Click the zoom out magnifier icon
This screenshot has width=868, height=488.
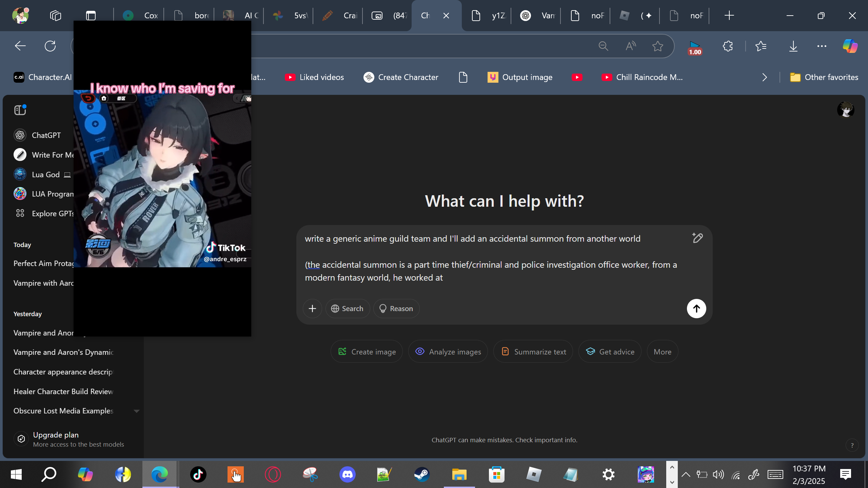tap(604, 46)
